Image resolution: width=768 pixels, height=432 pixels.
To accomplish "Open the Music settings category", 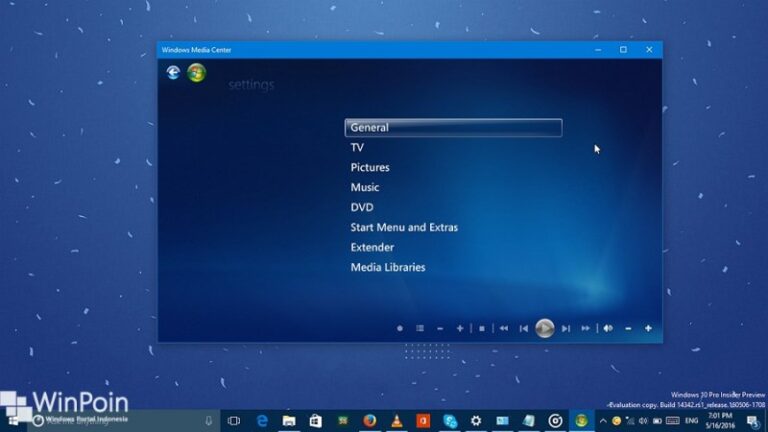I will pyautogui.click(x=364, y=188).
